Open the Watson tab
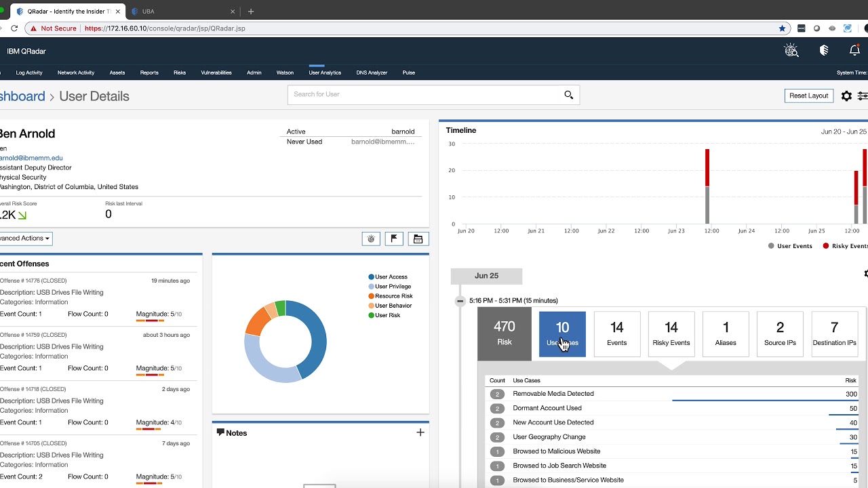Viewport: 868px width, 488px height. (x=285, y=73)
